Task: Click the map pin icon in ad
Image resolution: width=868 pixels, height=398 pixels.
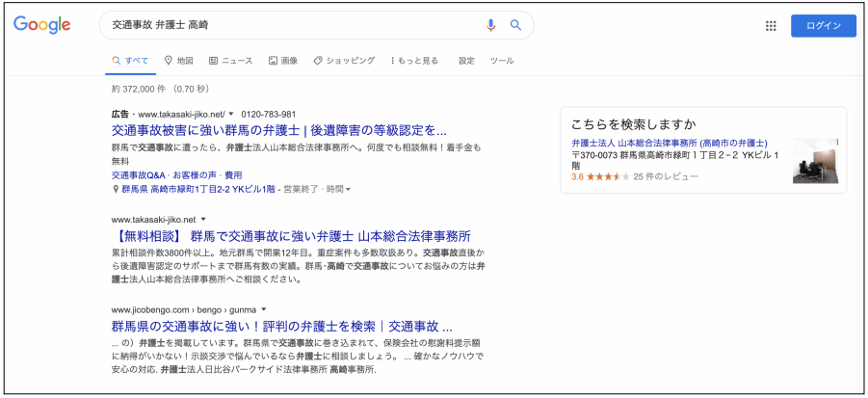Action: coord(116,189)
